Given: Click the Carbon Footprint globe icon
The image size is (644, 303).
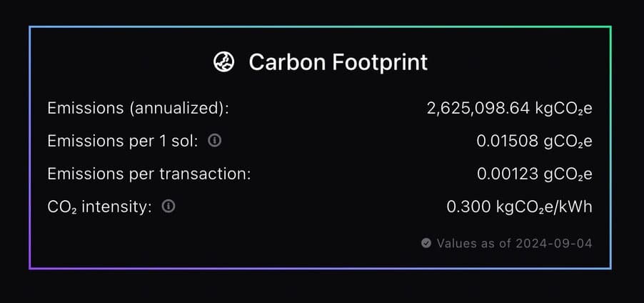Looking at the screenshot, I should pos(223,62).
